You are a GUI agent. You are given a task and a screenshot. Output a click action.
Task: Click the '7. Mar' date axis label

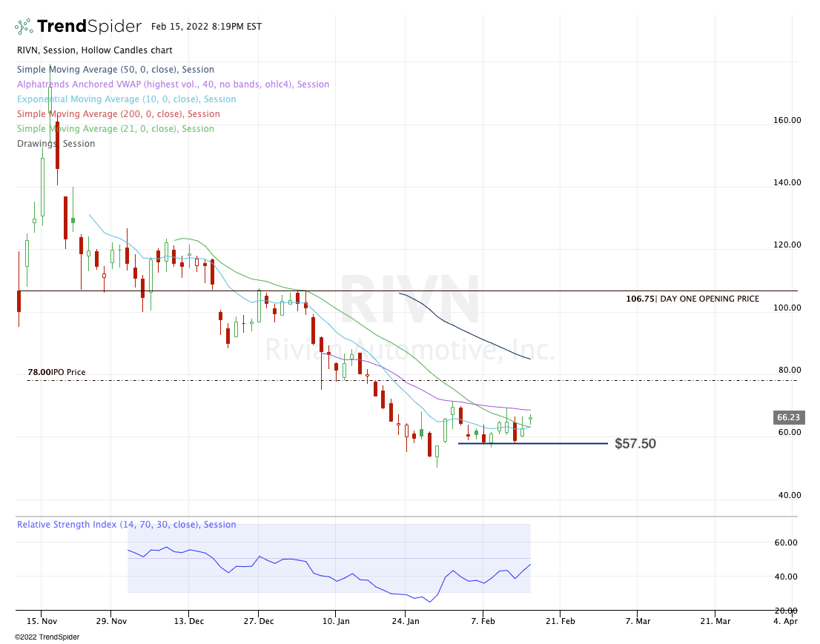point(638,621)
